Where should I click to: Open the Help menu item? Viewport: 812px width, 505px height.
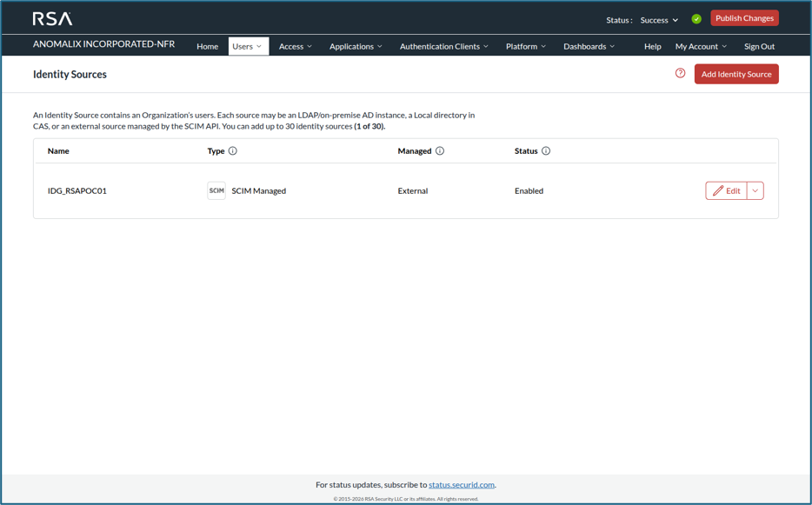(x=653, y=46)
